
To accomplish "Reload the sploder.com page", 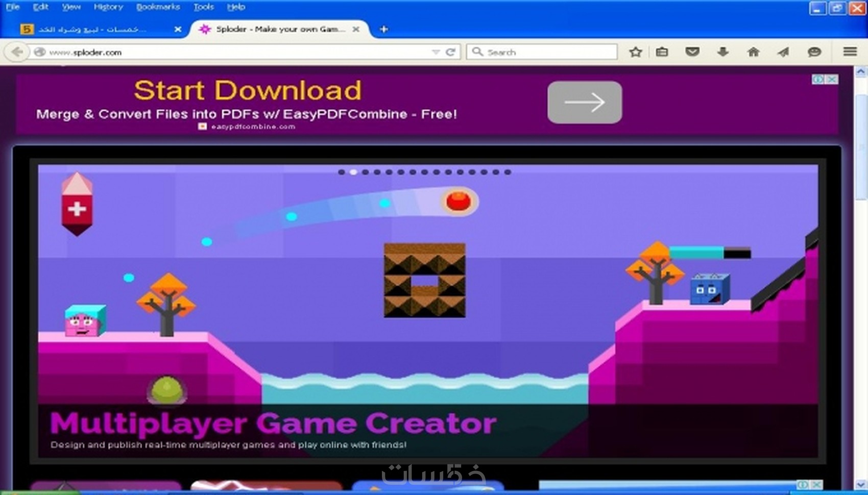I will coord(450,52).
